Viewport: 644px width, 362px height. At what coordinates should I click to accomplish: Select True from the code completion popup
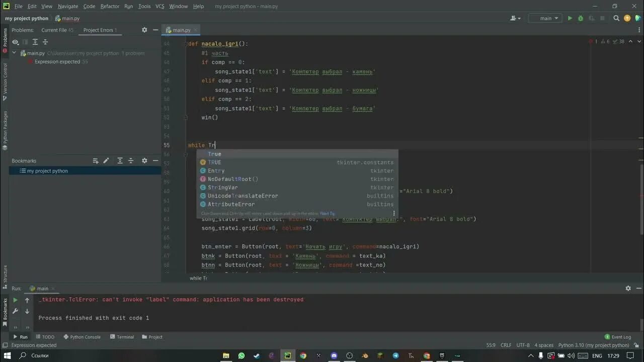tap(215, 154)
